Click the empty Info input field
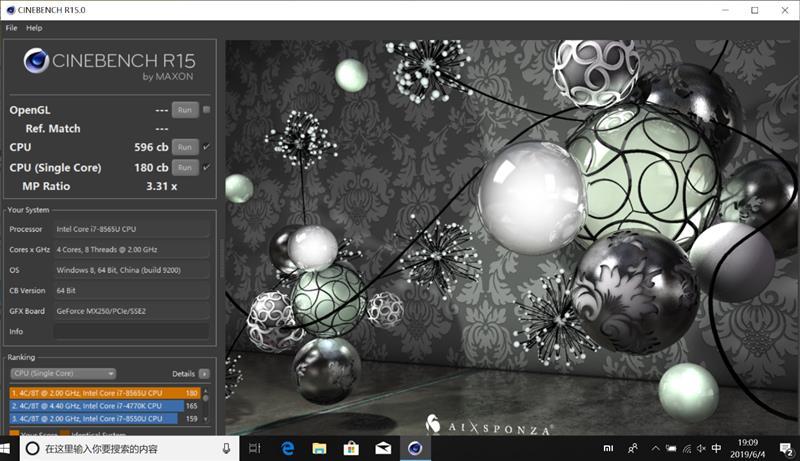Screen dimensions: 800x461 132,331
